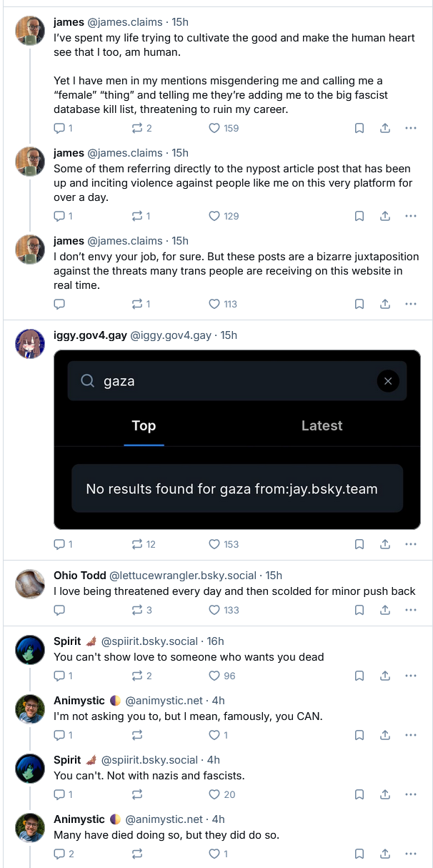Like Spirit's post with 96 likes
Viewport: 433px width, 868px height.
coord(214,676)
